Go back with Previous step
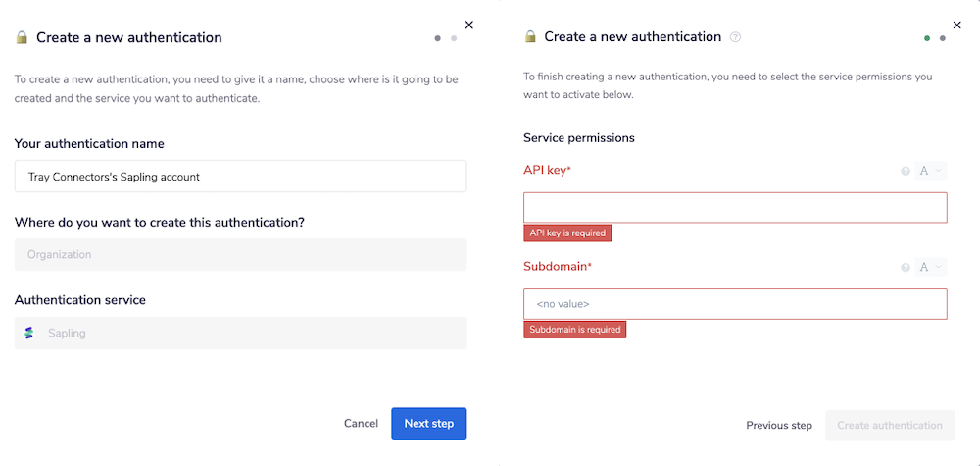 pos(779,426)
